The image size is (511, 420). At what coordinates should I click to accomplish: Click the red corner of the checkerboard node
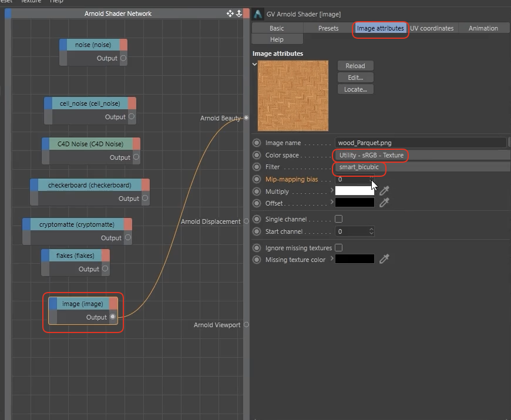point(146,185)
